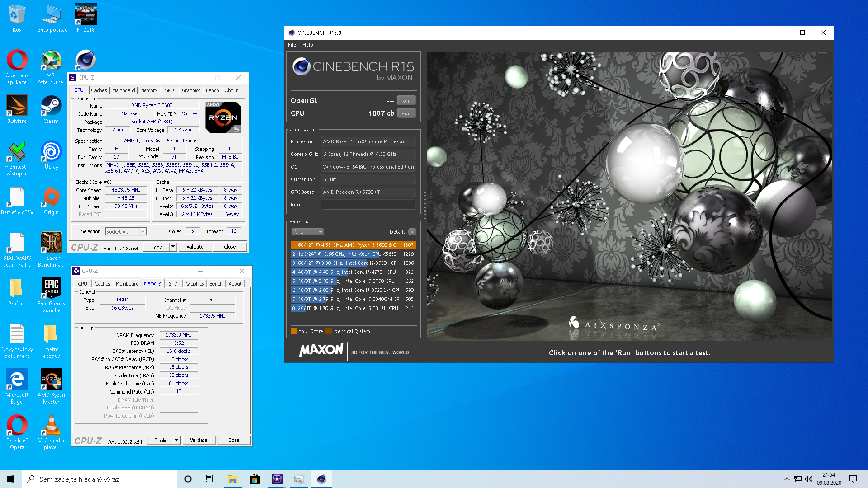The width and height of the screenshot is (868, 488).
Task: Switch to Mainboard tab in upper CPU-Z
Action: click(x=123, y=90)
